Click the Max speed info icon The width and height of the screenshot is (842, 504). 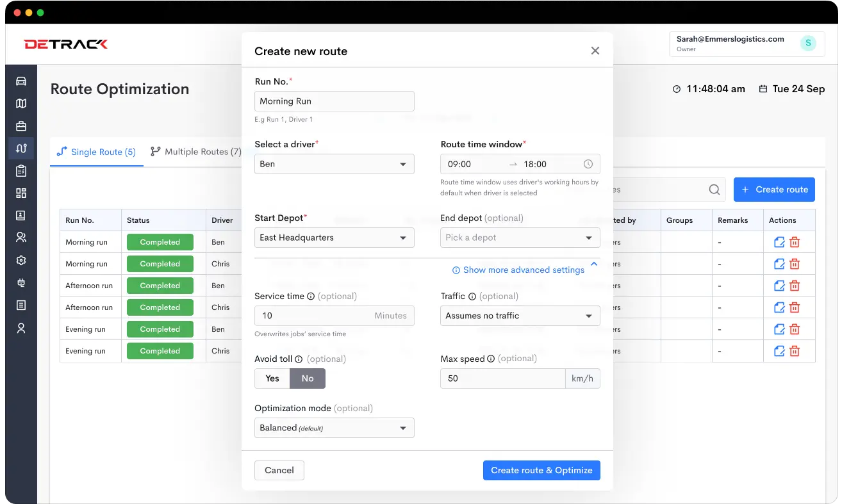pos(491,359)
